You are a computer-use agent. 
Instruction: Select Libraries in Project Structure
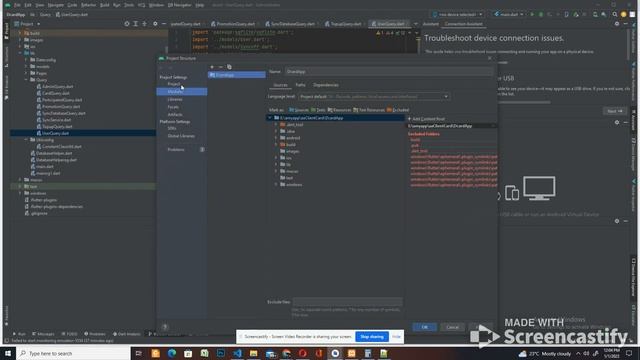175,99
